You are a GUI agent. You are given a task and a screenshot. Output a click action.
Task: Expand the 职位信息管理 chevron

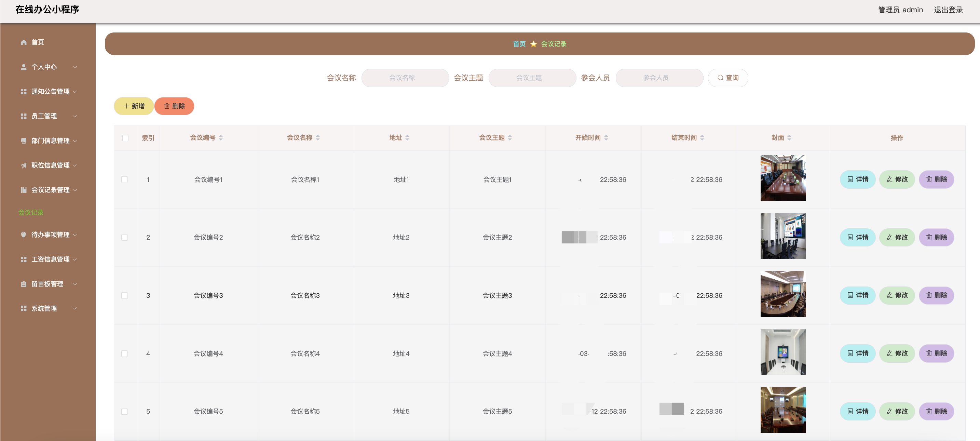coord(74,165)
